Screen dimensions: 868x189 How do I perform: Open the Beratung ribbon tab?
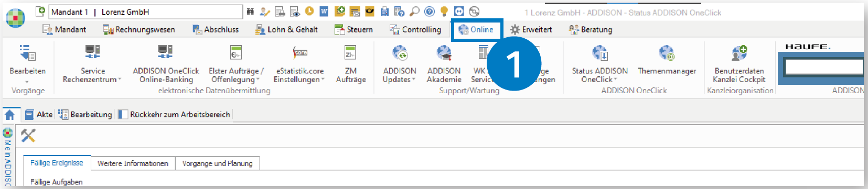pyautogui.click(x=591, y=29)
